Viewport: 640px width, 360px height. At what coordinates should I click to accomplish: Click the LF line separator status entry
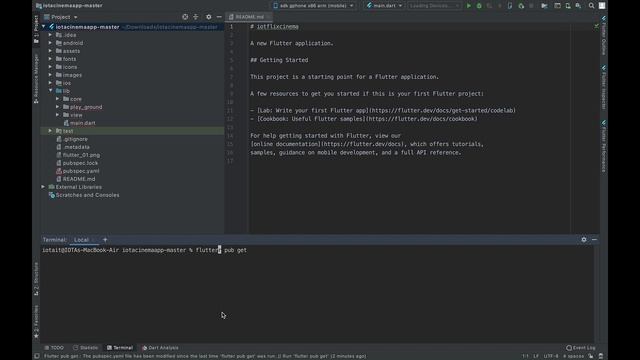point(536,356)
